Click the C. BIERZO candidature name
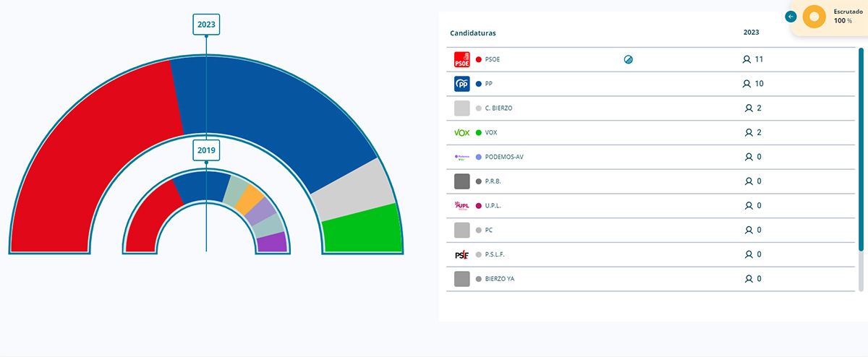 [x=499, y=108]
